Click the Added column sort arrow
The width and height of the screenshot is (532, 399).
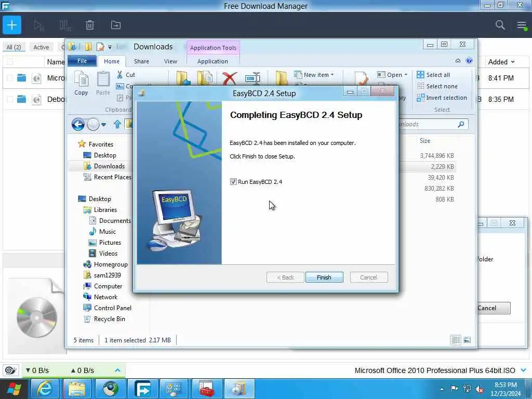(x=513, y=62)
